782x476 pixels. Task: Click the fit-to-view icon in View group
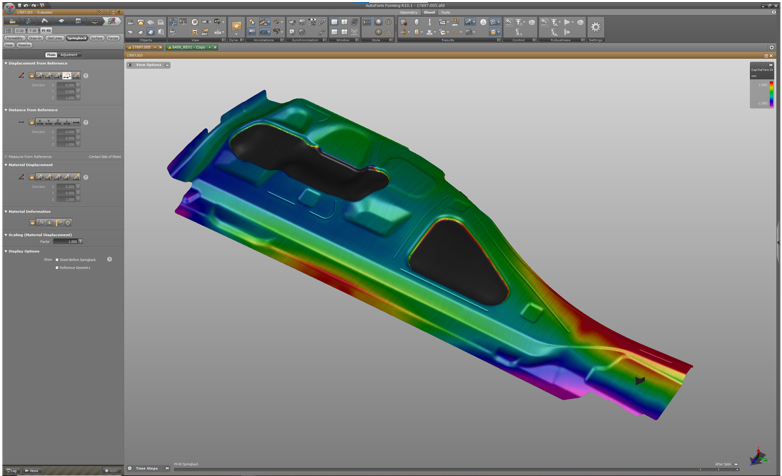tap(195, 32)
